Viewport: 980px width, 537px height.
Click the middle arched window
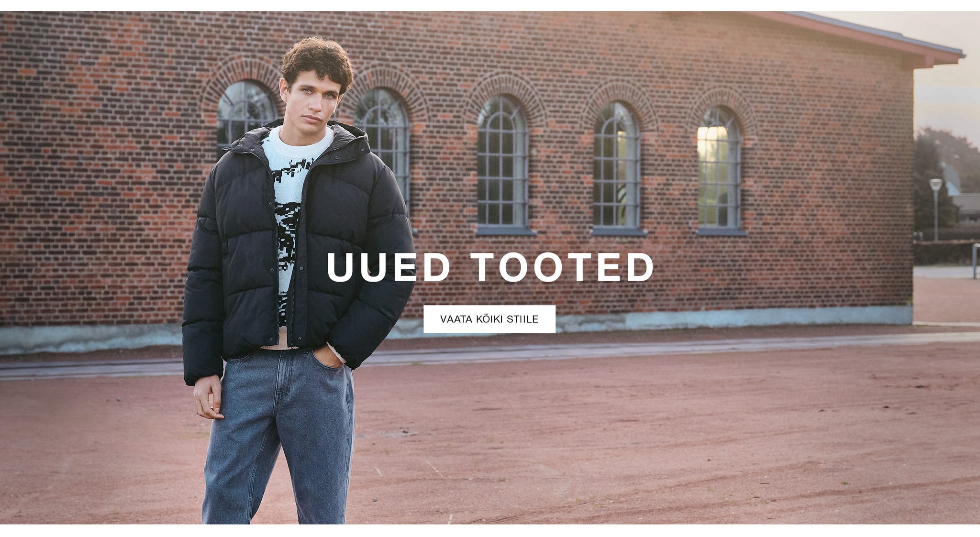[503, 162]
